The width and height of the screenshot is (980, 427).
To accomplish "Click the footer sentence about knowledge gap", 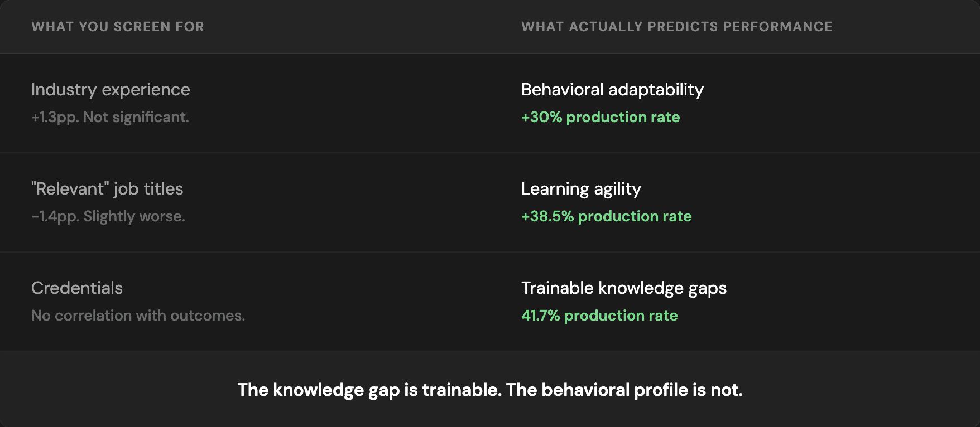I will 490,390.
